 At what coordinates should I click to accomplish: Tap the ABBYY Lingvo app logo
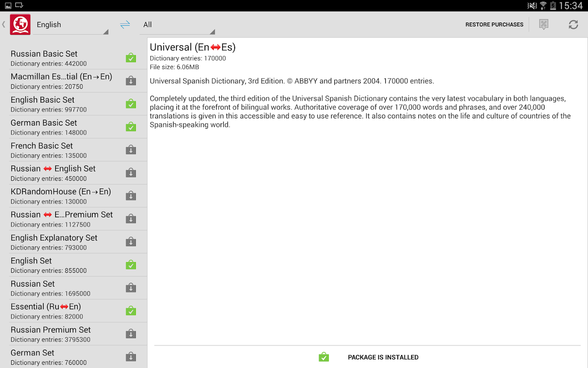20,25
